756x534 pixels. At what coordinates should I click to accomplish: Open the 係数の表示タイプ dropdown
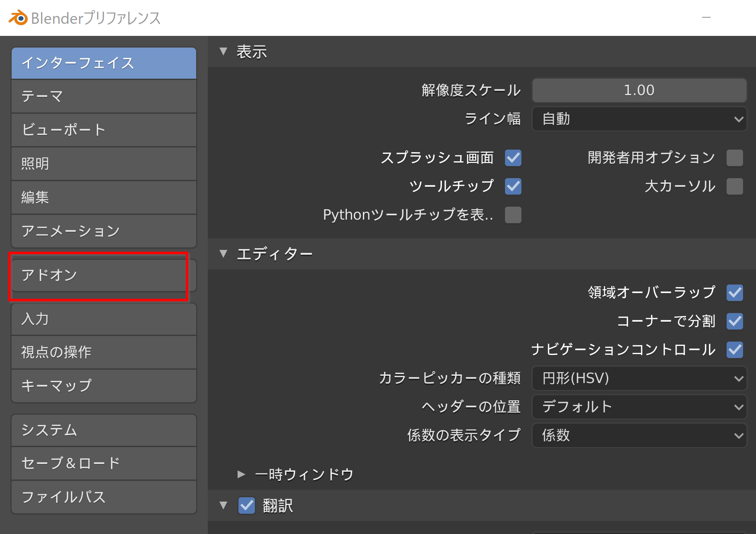pyautogui.click(x=639, y=435)
